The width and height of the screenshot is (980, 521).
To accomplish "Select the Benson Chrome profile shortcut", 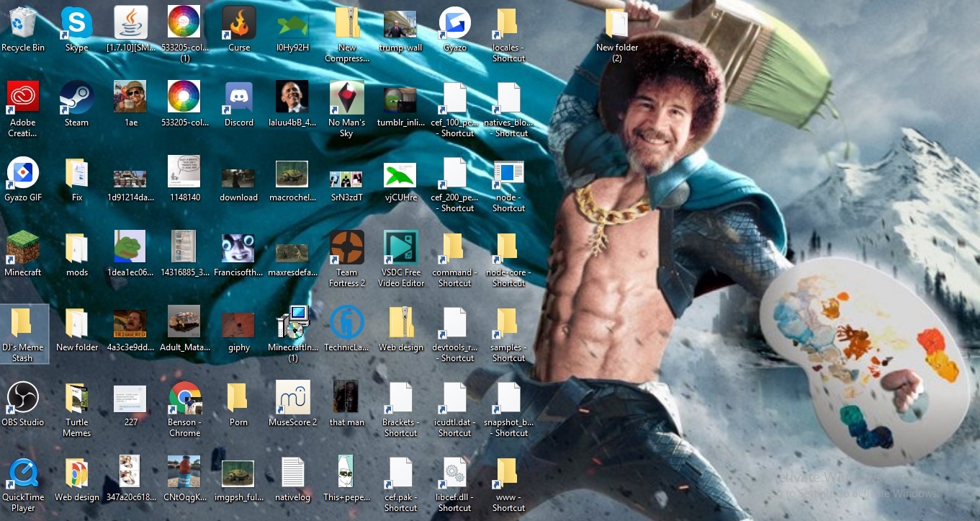I will [185, 398].
